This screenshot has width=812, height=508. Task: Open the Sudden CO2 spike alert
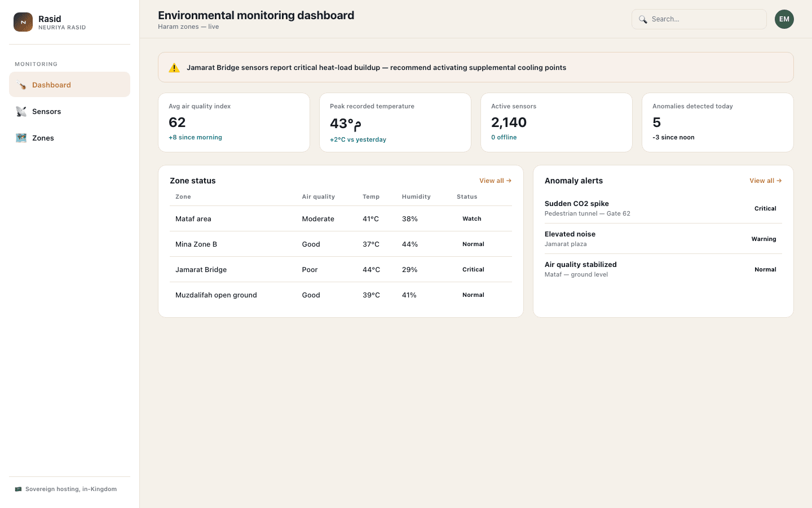663,208
